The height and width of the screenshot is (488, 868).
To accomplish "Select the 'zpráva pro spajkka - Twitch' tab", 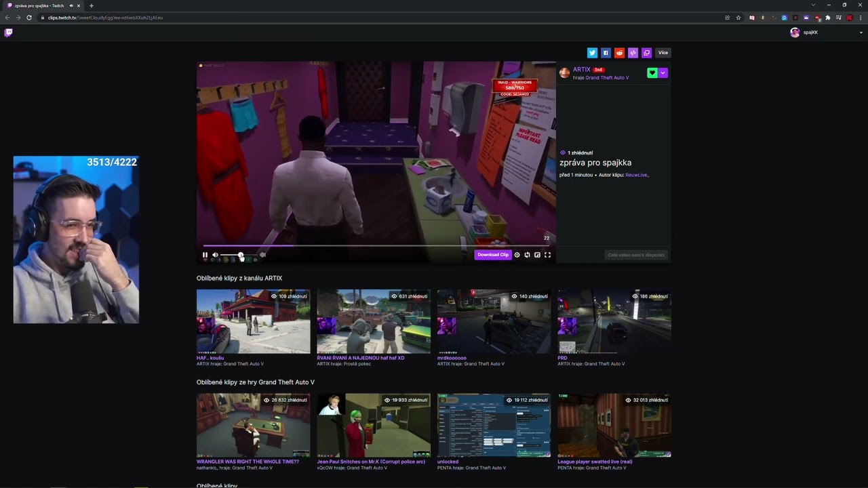I will [x=44, y=5].
